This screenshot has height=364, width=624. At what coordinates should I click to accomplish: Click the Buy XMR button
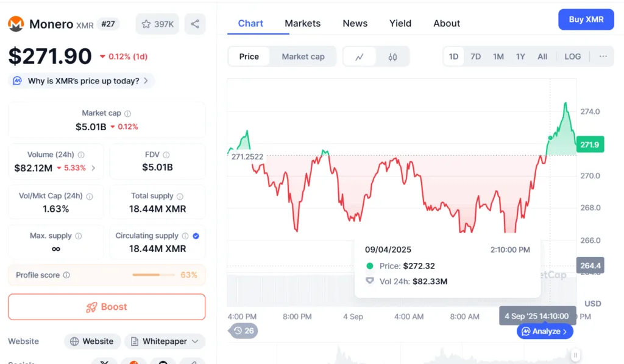[x=586, y=19]
